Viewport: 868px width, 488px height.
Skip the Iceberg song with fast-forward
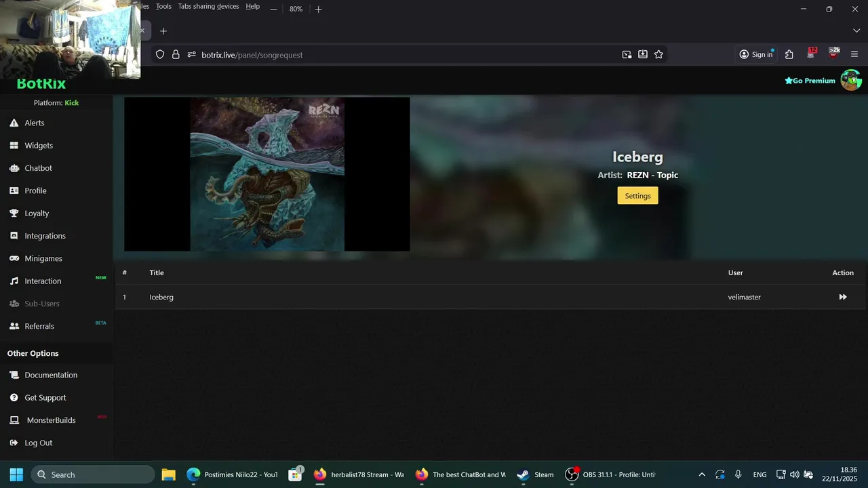click(843, 297)
